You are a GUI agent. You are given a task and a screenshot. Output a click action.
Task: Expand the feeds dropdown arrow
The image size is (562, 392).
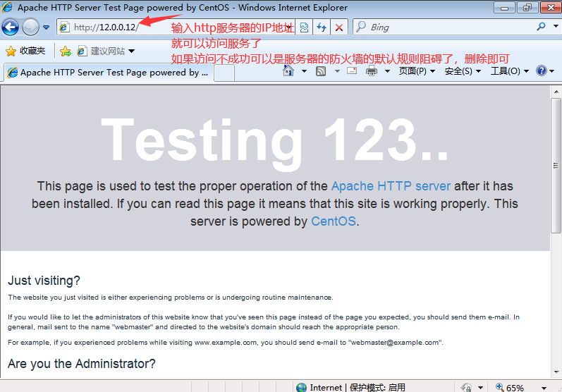coord(337,71)
